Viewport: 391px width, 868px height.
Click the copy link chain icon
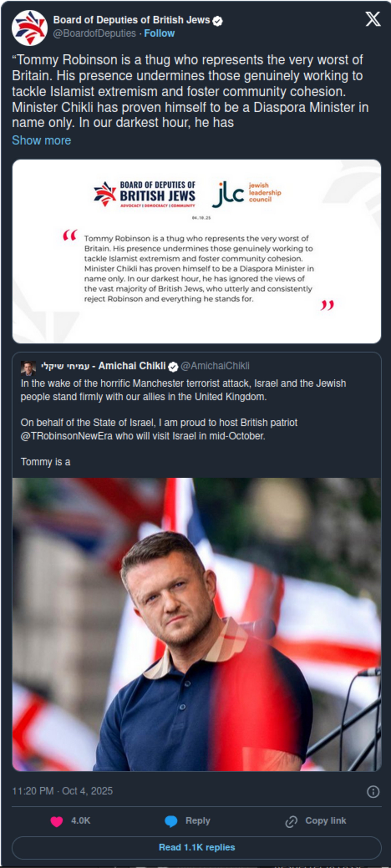[x=291, y=821]
